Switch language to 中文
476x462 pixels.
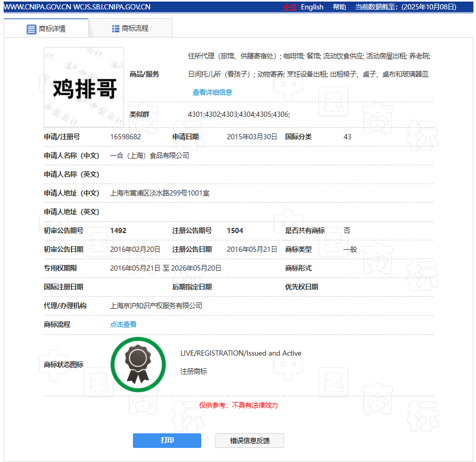tap(290, 7)
